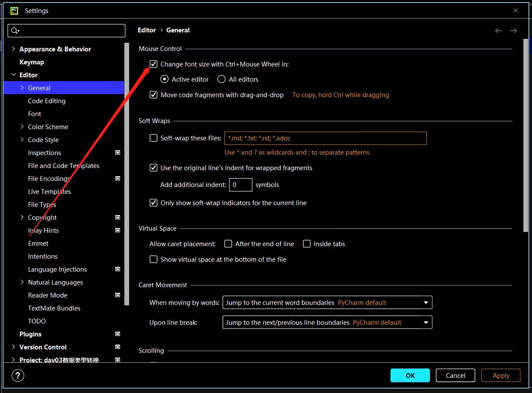Enable Soft-wrap these files checkbox
Image resolution: width=532 pixels, height=393 pixels.
tap(153, 138)
